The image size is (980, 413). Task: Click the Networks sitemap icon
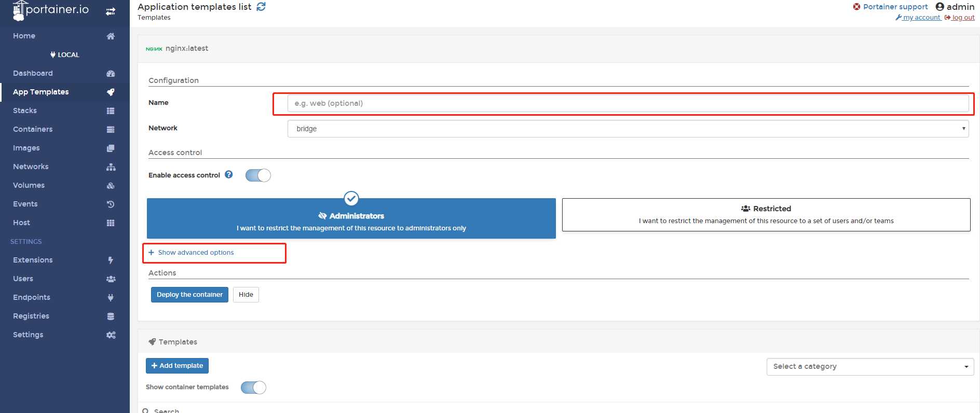[x=111, y=167]
